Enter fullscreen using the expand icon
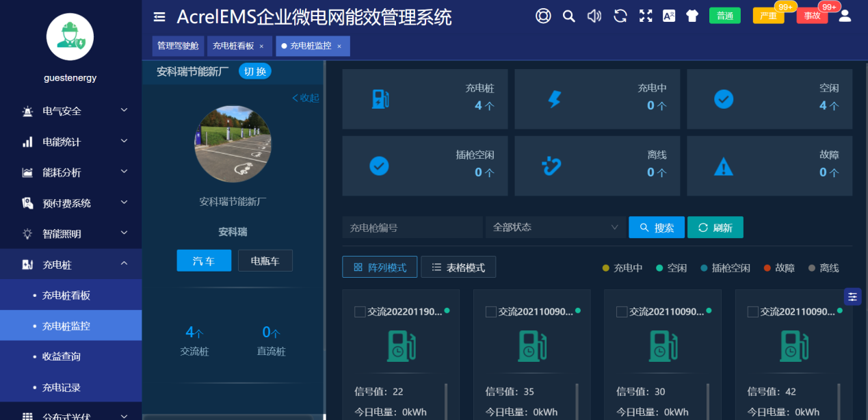The image size is (868, 420). coord(645,16)
